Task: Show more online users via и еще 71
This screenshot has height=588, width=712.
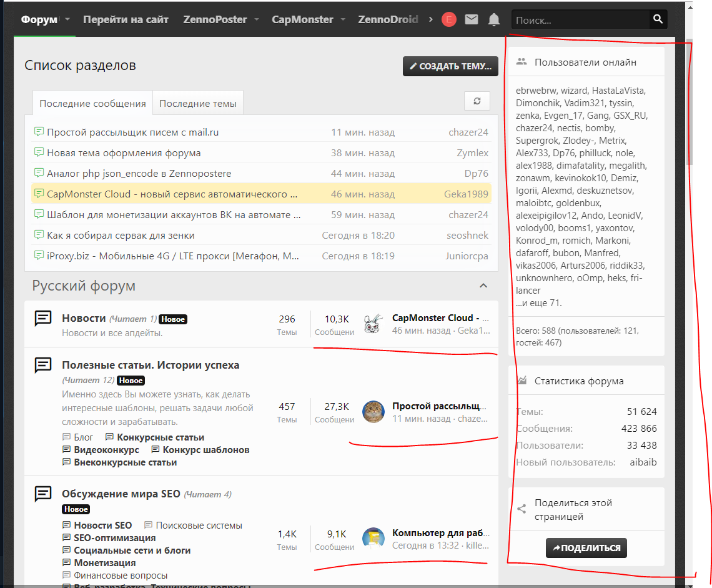Action: [538, 302]
